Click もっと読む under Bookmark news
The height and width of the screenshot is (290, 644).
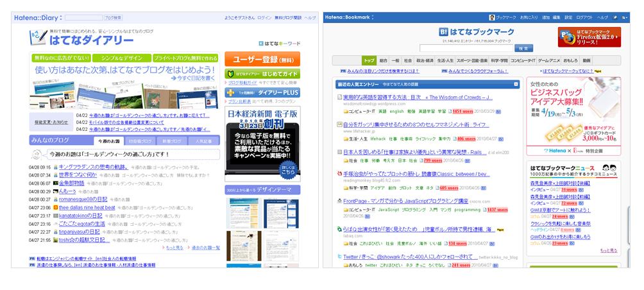coord(608,250)
